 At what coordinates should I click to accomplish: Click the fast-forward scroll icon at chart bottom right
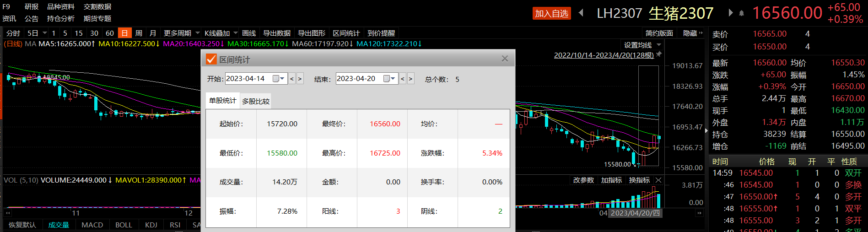tap(699, 213)
